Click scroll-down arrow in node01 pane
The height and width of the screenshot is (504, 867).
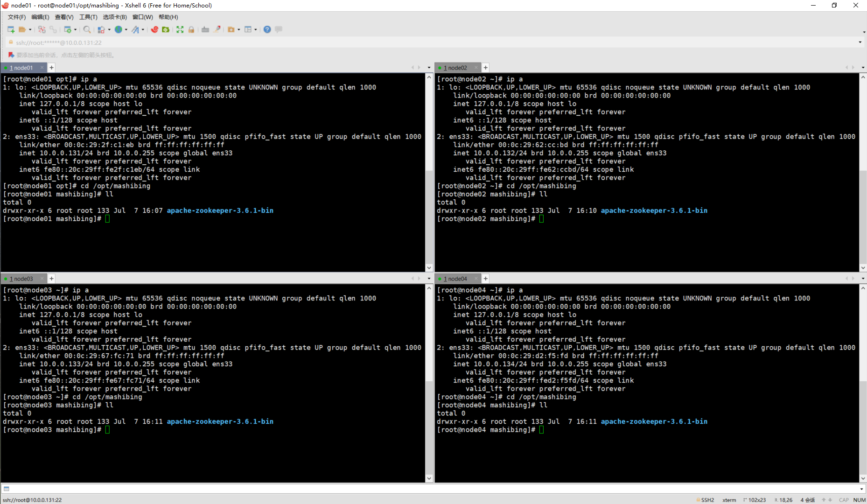click(x=429, y=268)
